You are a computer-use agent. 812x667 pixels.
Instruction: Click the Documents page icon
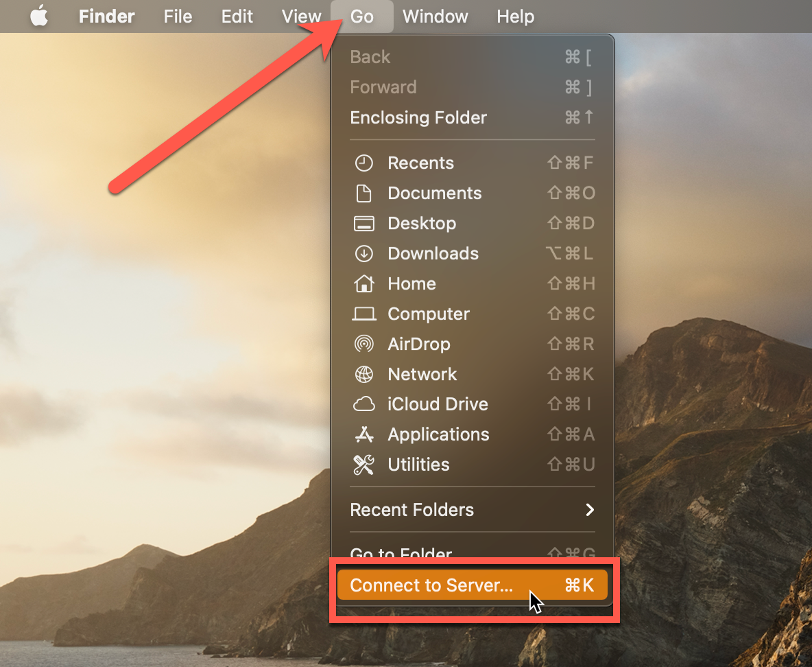pyautogui.click(x=363, y=193)
